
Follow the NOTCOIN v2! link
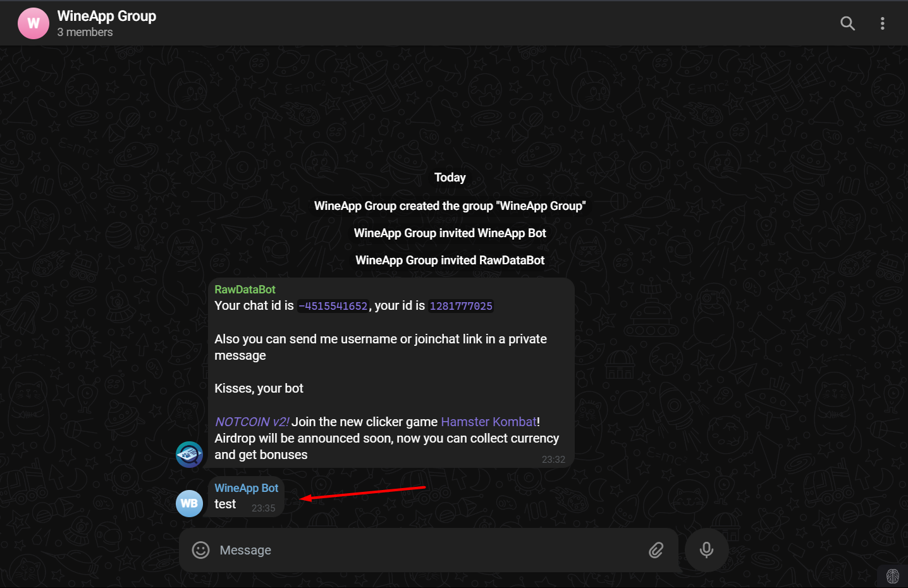252,422
